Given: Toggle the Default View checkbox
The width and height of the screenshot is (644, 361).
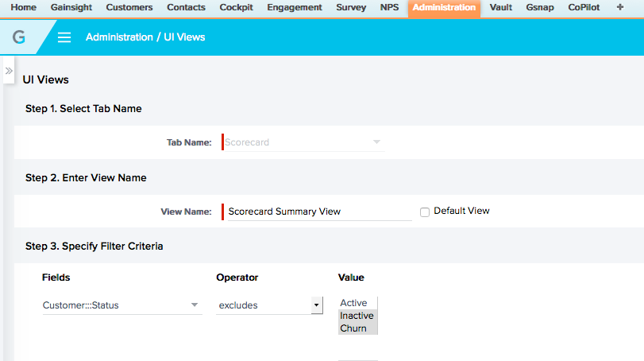Looking at the screenshot, I should (425, 212).
